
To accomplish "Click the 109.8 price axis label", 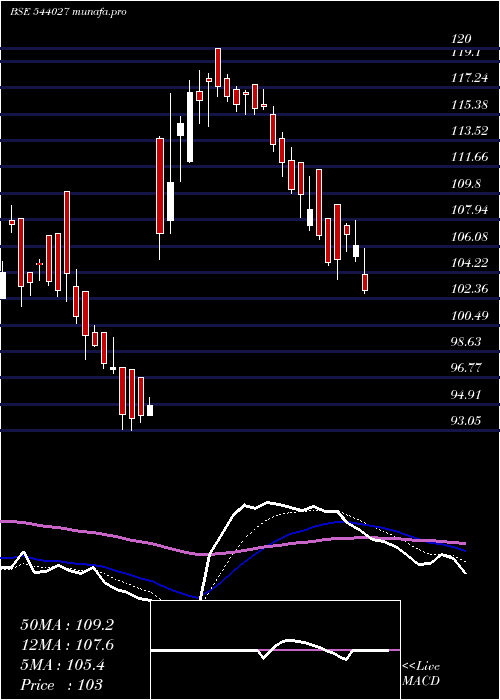I will [x=467, y=183].
